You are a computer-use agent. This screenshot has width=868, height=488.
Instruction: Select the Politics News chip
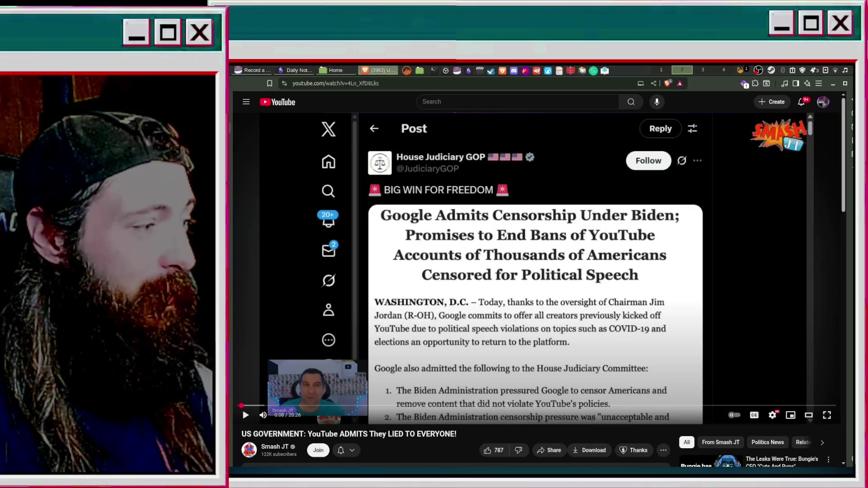click(x=767, y=442)
